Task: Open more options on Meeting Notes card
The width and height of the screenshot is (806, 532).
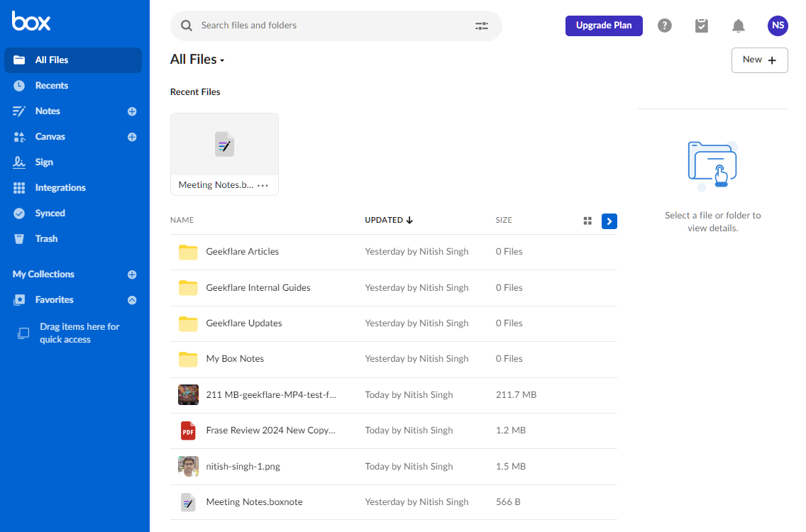Action: click(263, 186)
